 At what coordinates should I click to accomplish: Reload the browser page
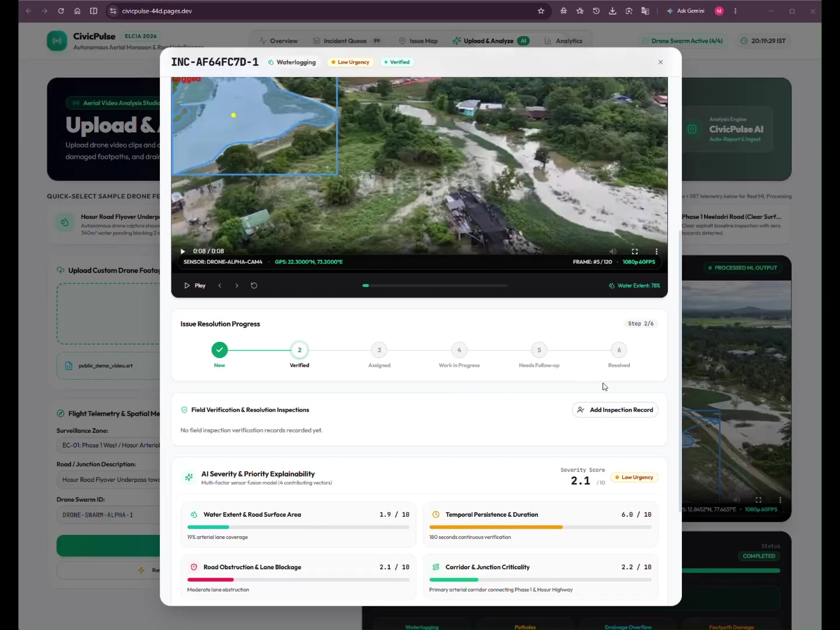pos(61,10)
